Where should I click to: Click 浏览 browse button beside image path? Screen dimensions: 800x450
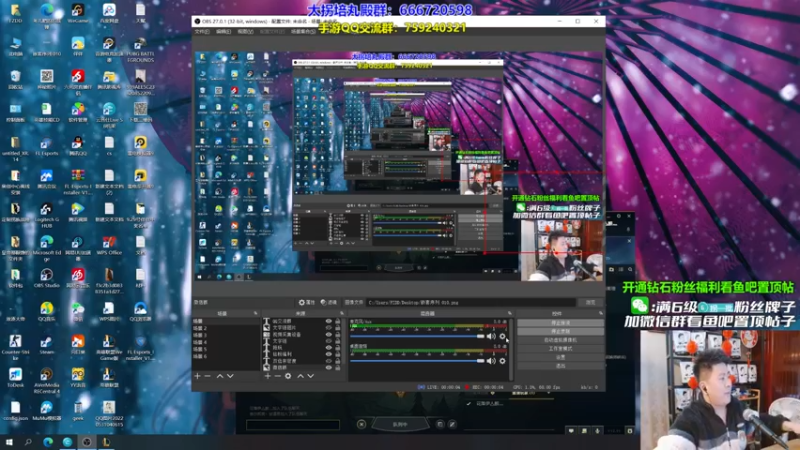[590, 303]
